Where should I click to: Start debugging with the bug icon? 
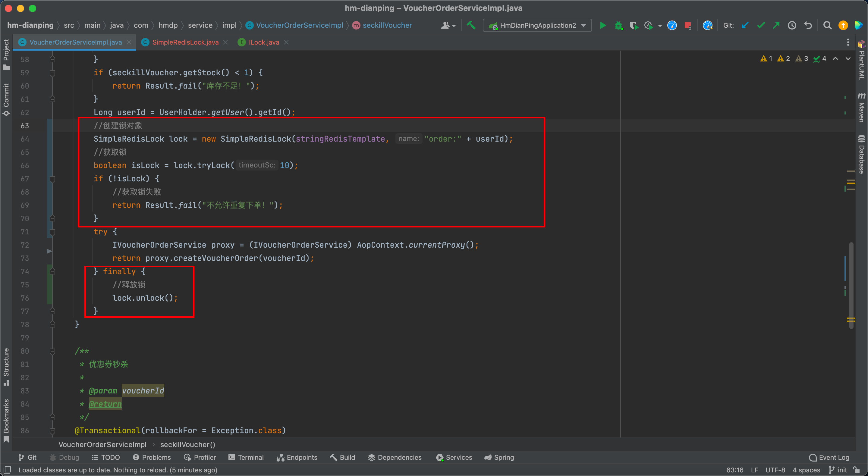pos(618,25)
